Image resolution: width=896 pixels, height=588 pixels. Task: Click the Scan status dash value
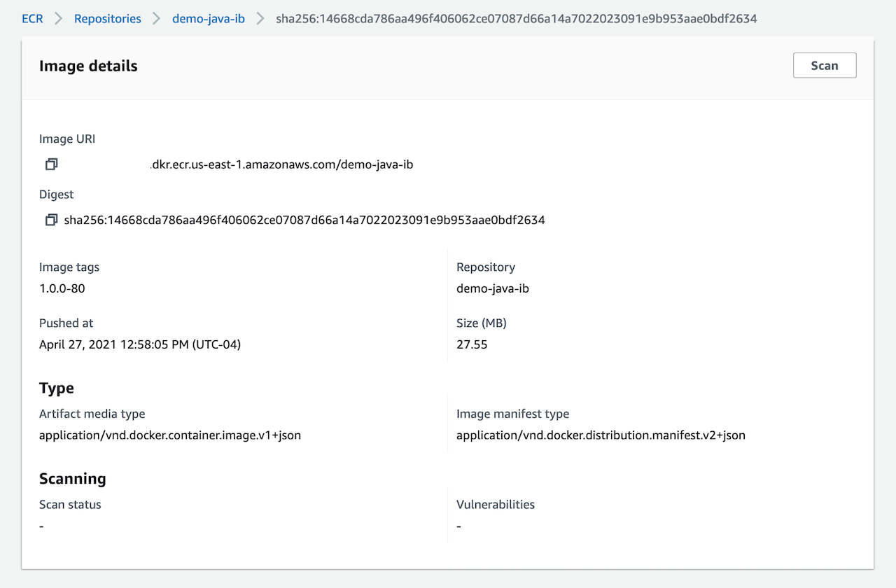click(x=41, y=526)
